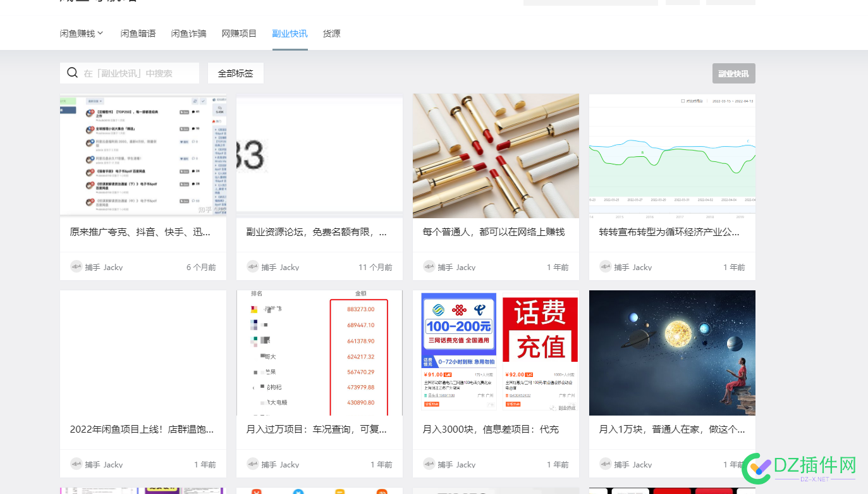Click the 6 个月前 timestamp
Screen dimensions: 868x494
pyautogui.click(x=201, y=268)
